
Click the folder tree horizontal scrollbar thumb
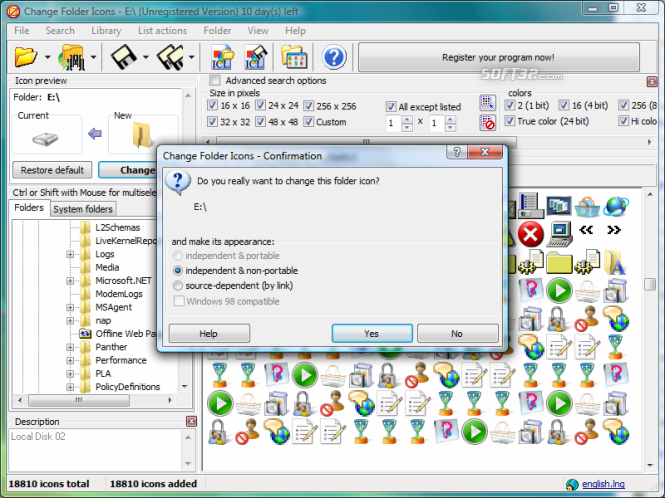point(79,400)
